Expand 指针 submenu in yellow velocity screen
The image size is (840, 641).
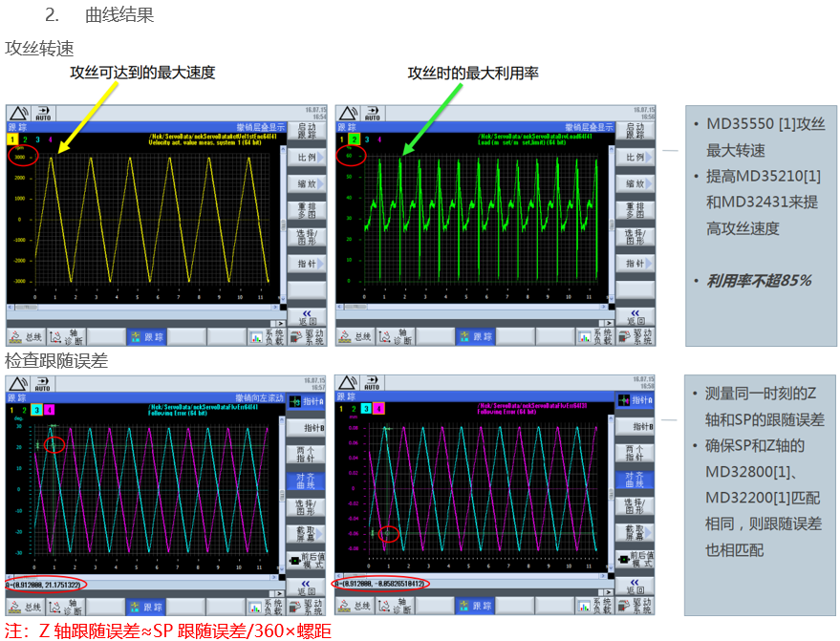[307, 264]
